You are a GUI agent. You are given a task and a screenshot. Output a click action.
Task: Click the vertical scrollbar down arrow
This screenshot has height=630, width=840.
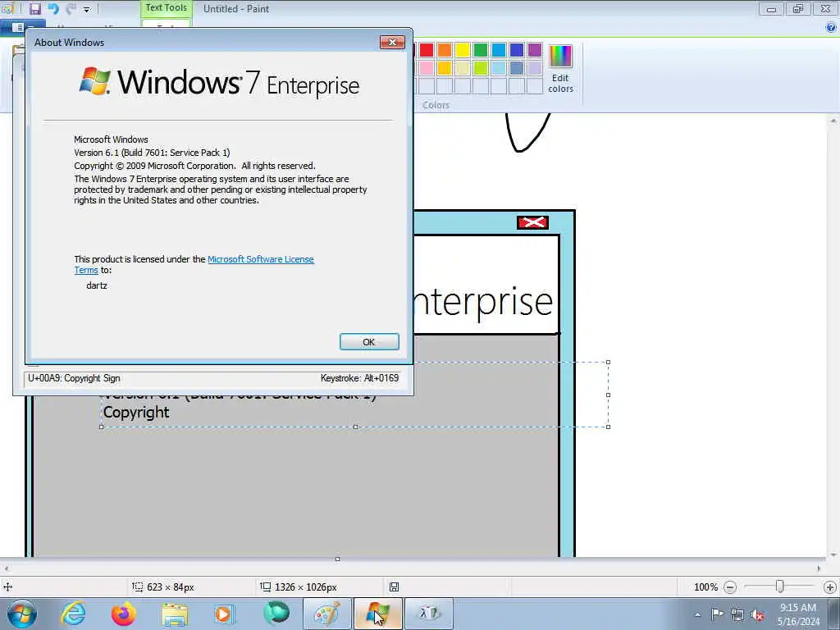point(833,555)
